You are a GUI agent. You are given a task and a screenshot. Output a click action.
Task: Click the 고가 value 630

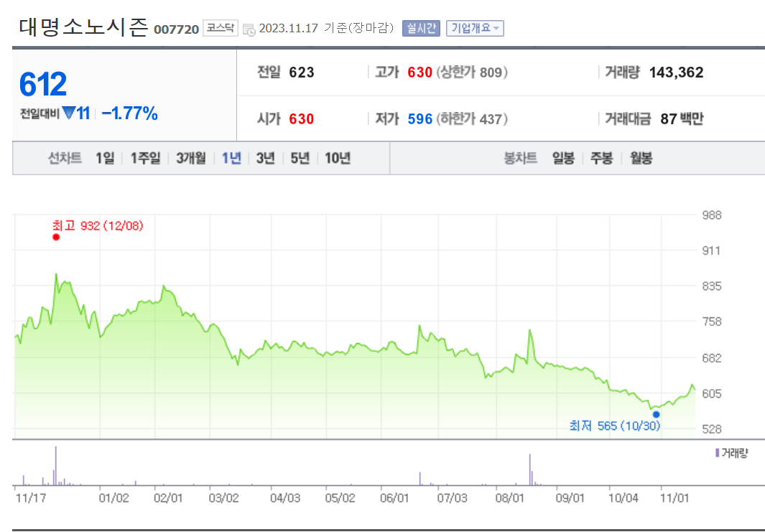(420, 73)
